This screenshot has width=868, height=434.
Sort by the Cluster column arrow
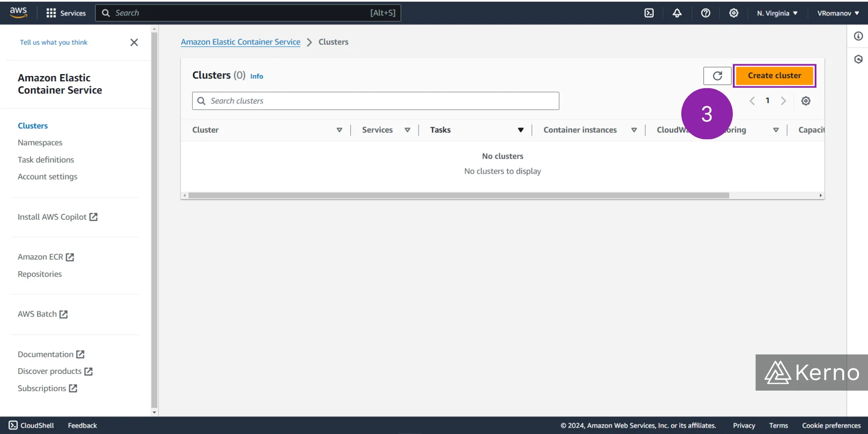339,130
